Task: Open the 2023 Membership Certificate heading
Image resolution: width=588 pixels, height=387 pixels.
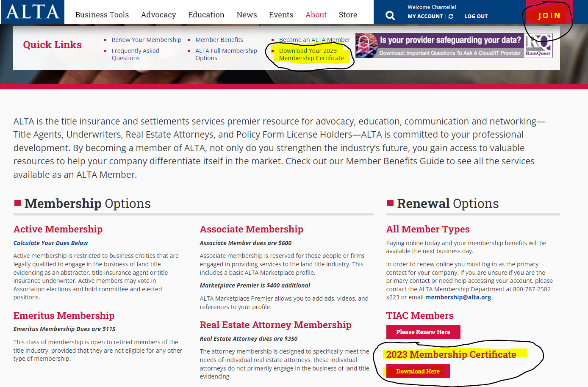Action: click(x=451, y=354)
